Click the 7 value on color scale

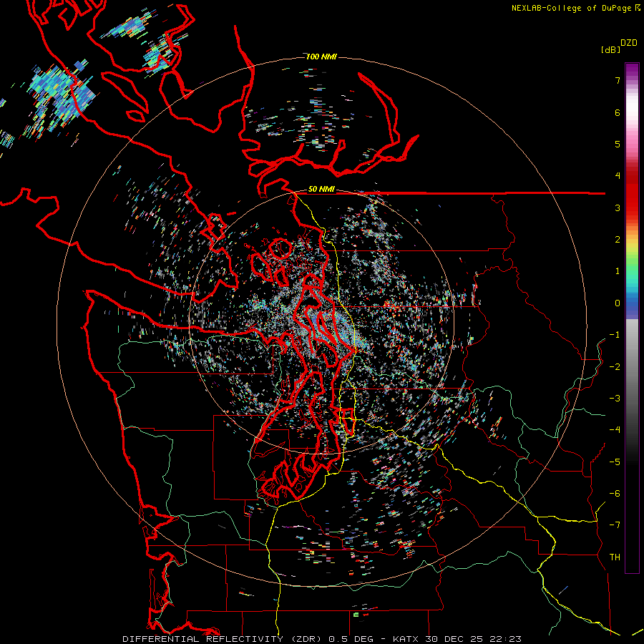tap(618, 80)
